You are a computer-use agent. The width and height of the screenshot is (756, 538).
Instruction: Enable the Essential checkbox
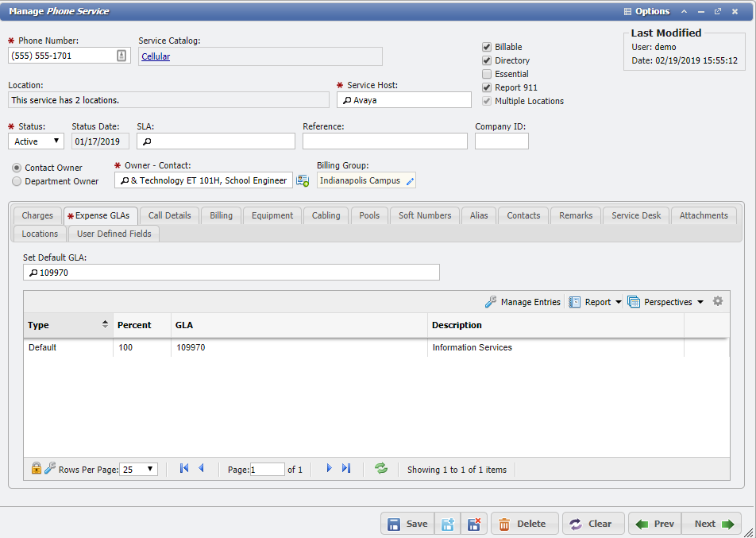(486, 74)
